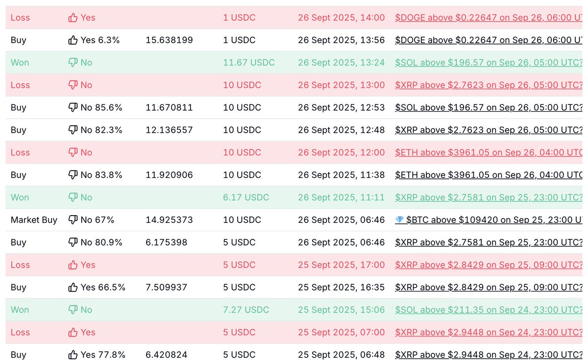Click the thumbs-down icon beside No 67%
The width and height of the screenshot is (588, 364).
[73, 220]
